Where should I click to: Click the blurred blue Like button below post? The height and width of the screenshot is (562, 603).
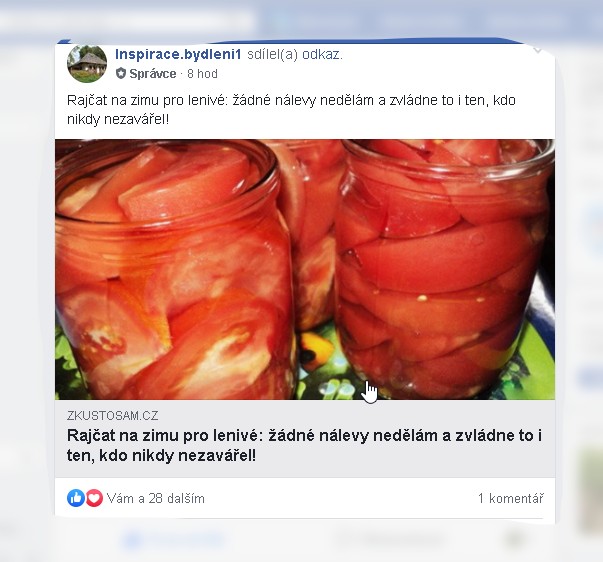coord(173,540)
